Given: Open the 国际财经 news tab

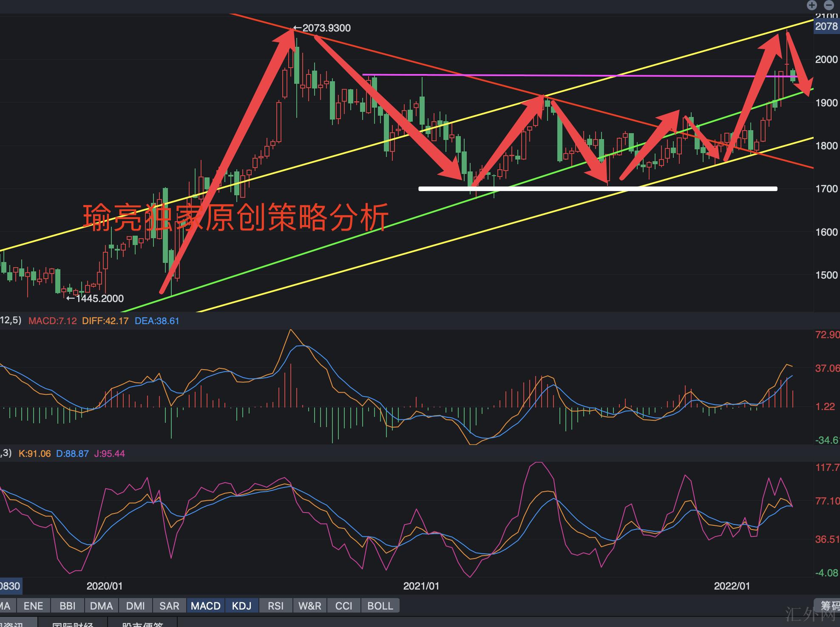Looking at the screenshot, I should click(72, 624).
